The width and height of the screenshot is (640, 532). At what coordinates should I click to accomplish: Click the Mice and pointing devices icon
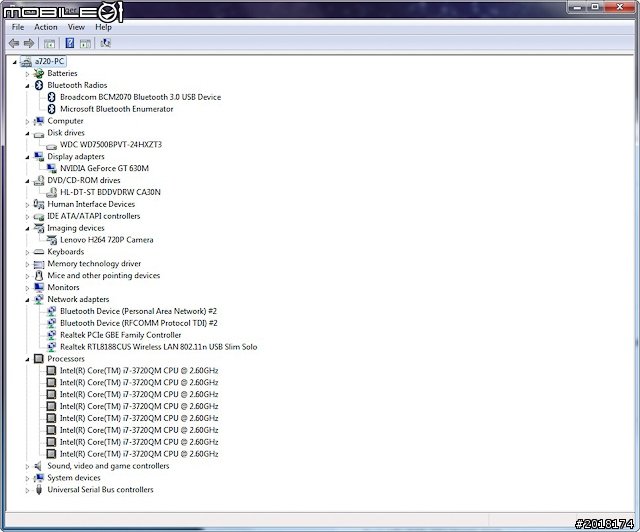[39, 276]
